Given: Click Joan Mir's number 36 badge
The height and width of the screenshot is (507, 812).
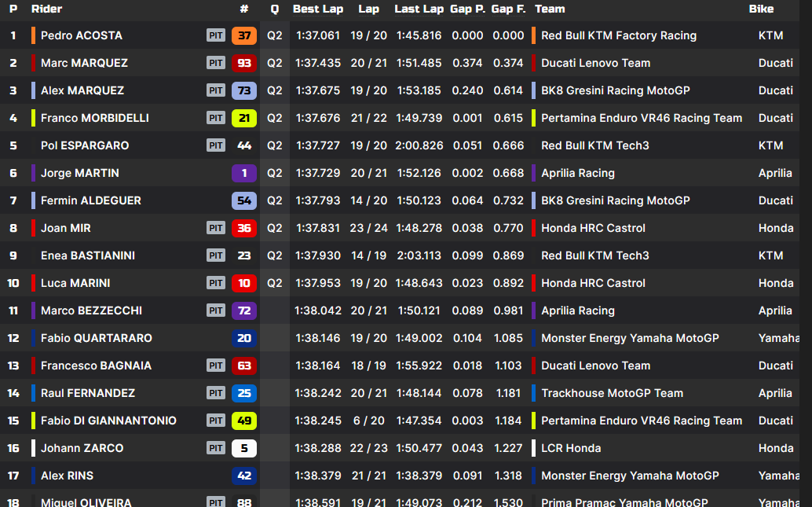Looking at the screenshot, I should tap(244, 228).
